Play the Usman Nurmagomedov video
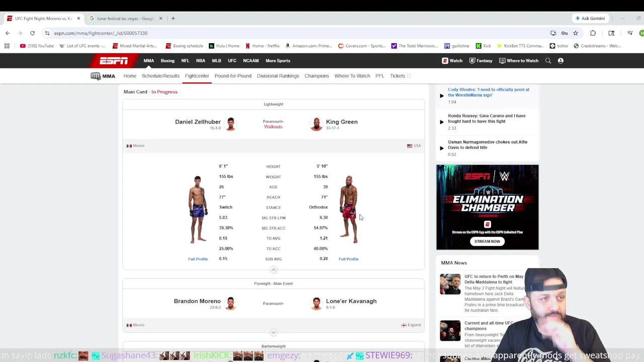Screen dimensions: 644x362 pos(442,148)
